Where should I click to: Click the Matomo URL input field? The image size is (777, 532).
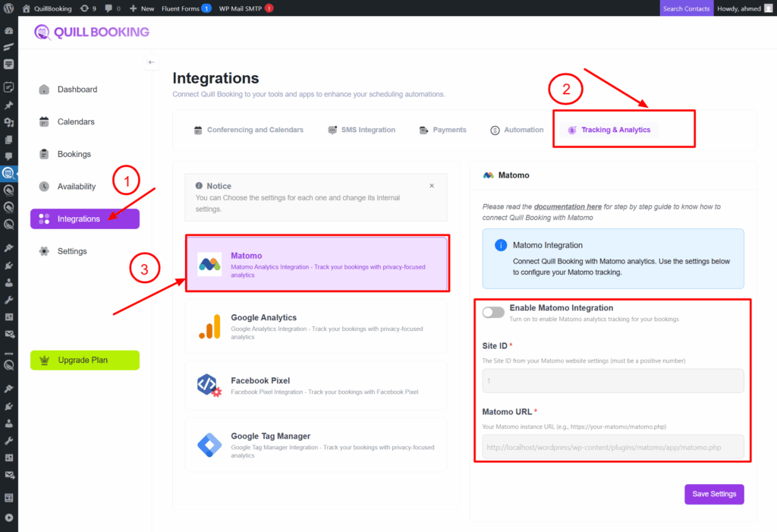point(613,447)
